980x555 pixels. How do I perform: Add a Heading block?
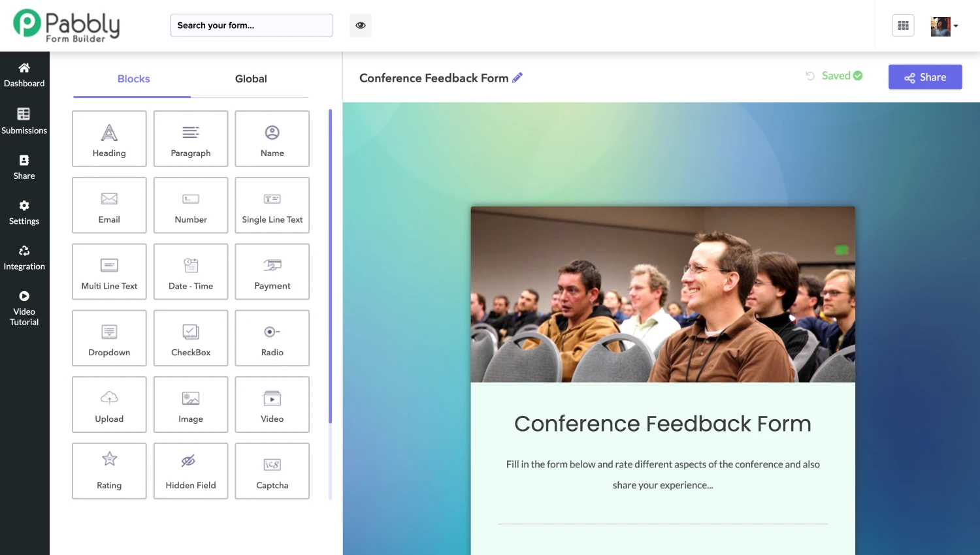coord(109,139)
